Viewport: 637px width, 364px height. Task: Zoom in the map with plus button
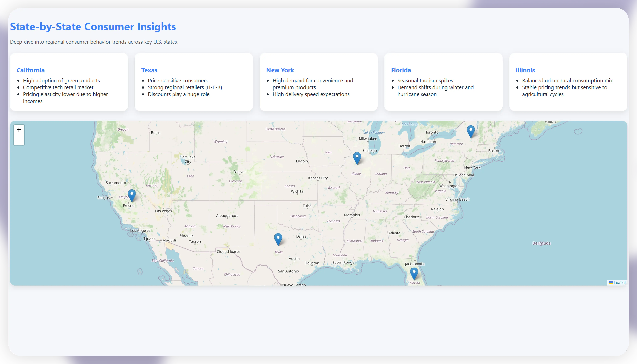[19, 130]
